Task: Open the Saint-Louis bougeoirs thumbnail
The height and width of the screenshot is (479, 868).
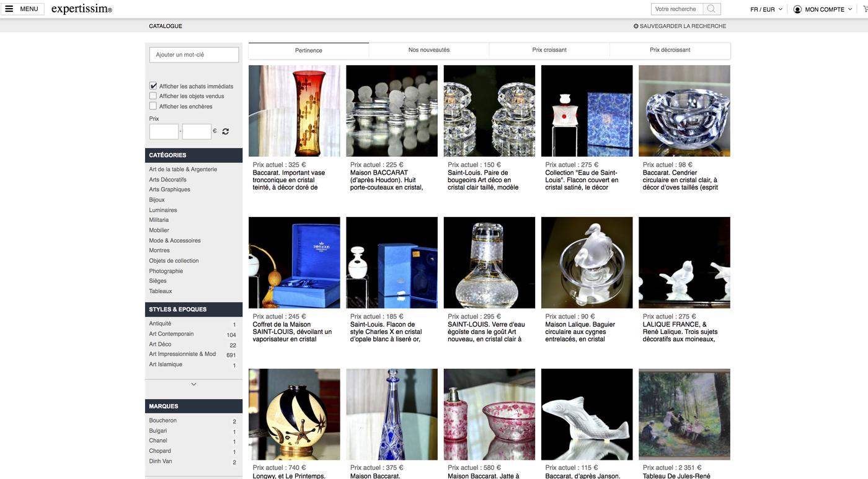Action: click(x=489, y=111)
